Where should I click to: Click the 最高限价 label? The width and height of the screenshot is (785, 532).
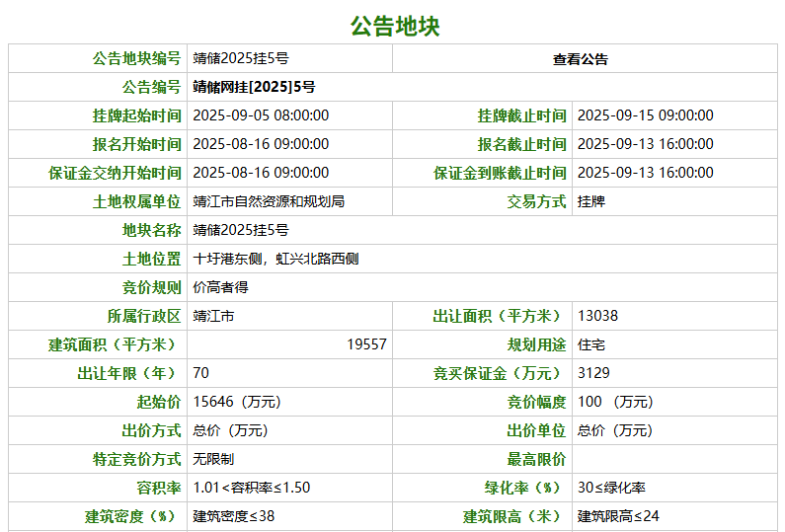(536, 459)
